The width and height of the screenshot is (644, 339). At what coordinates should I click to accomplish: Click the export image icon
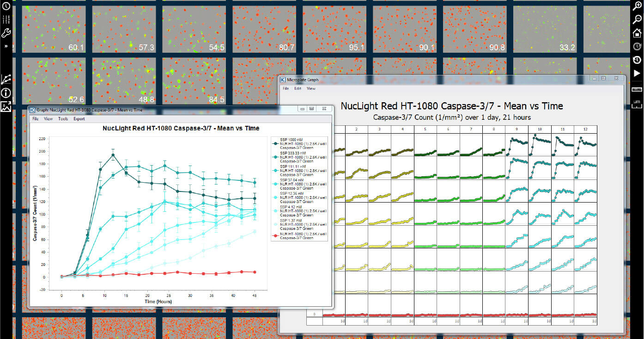[6, 107]
